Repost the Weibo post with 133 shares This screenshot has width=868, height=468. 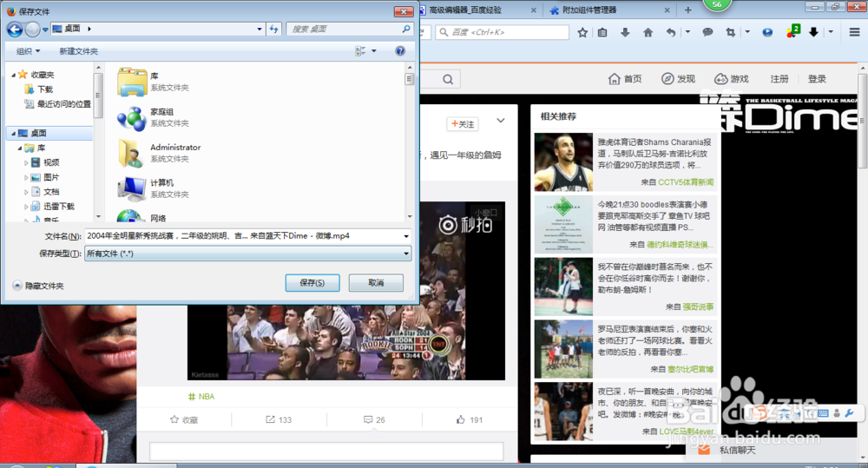click(279, 420)
